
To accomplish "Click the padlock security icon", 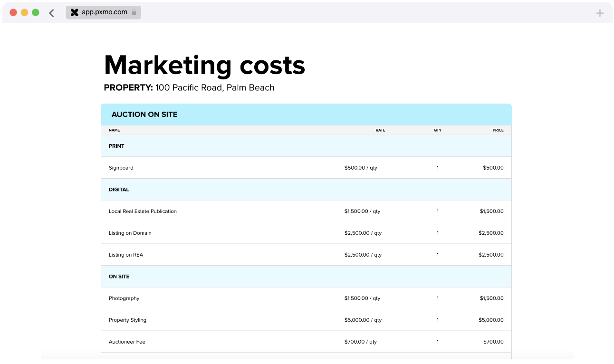I will coord(134,12).
